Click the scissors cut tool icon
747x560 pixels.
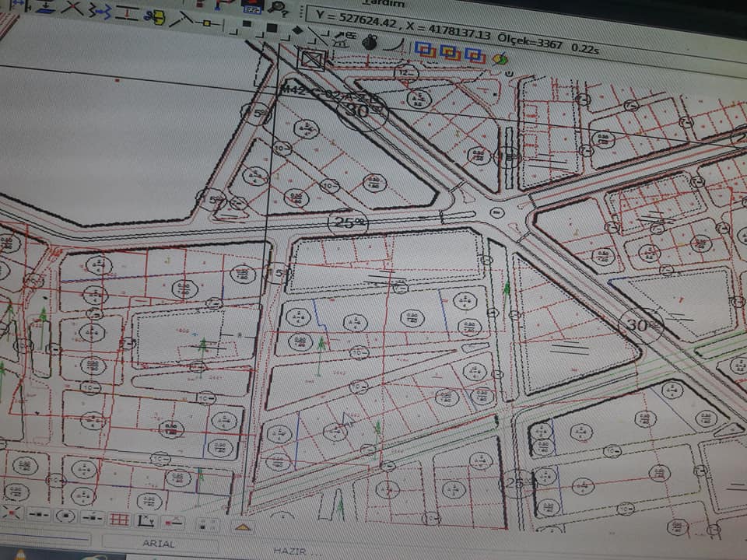[154, 17]
